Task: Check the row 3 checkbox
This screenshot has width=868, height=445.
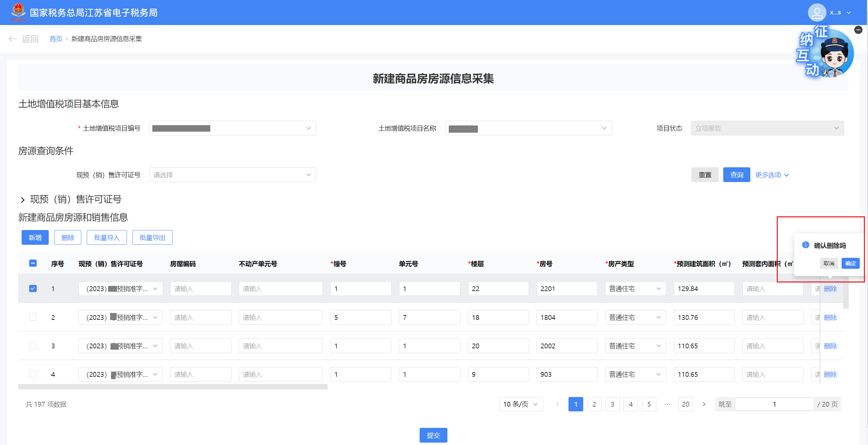Action: 33,346
